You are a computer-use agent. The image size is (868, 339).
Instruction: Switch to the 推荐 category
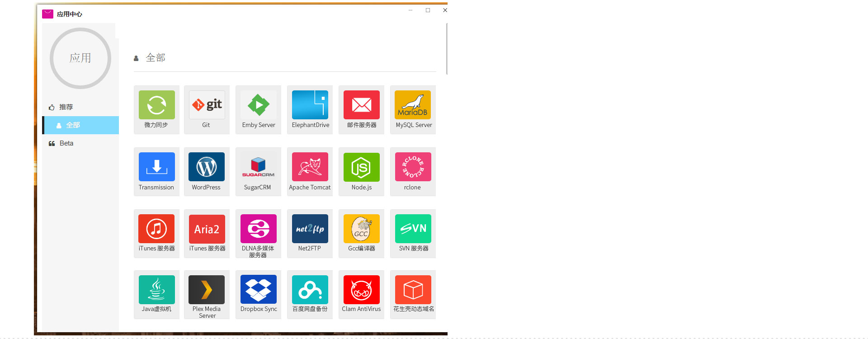(80, 107)
